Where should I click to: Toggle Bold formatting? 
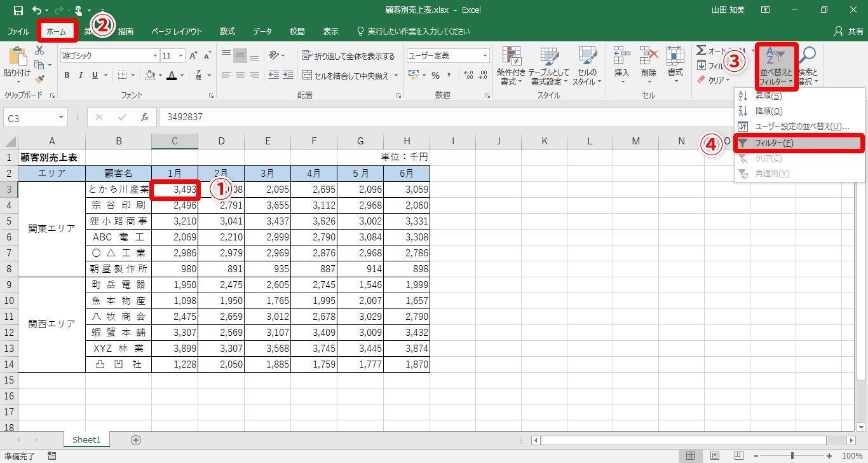[x=67, y=75]
